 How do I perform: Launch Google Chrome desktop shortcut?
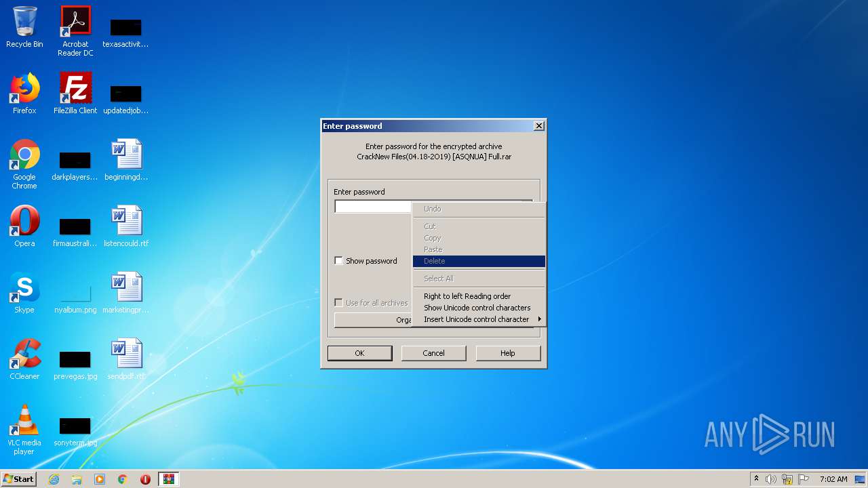click(24, 165)
